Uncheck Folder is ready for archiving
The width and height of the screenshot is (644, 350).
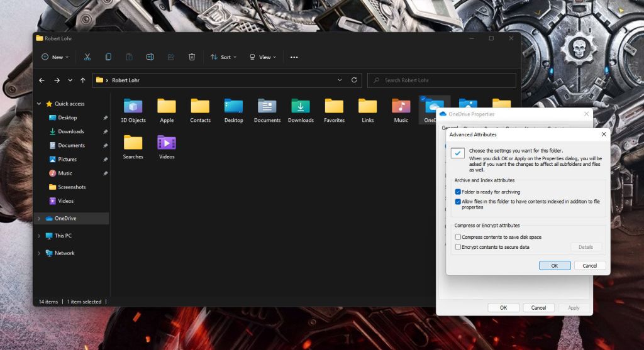458,192
